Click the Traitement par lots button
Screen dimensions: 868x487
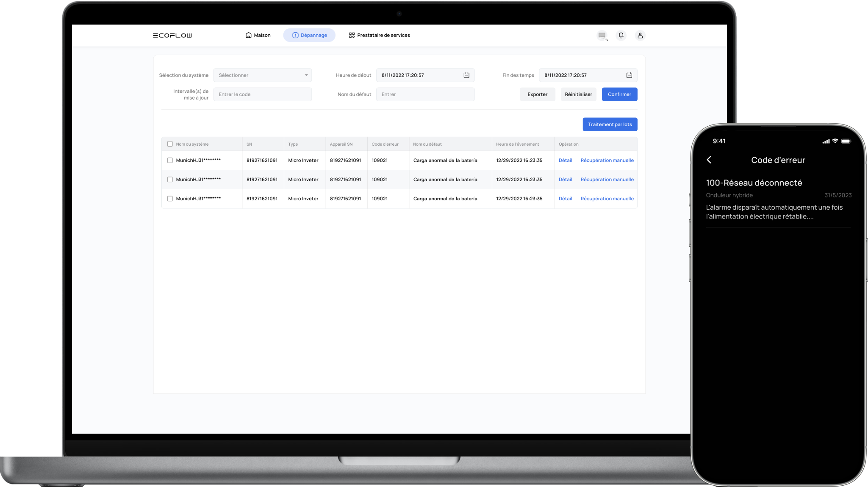pos(610,125)
